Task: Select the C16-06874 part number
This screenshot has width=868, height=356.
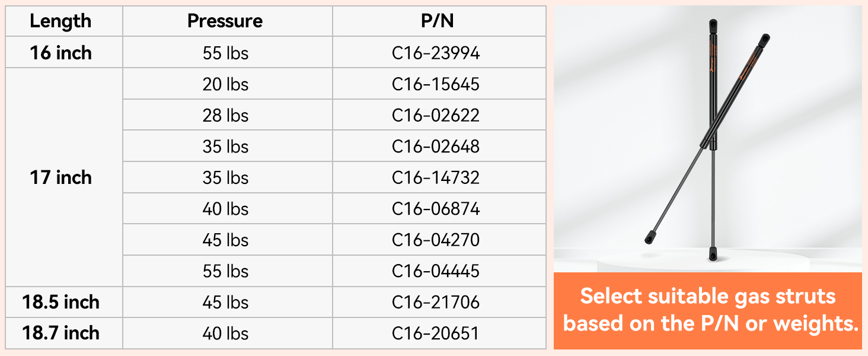Action: click(x=436, y=209)
